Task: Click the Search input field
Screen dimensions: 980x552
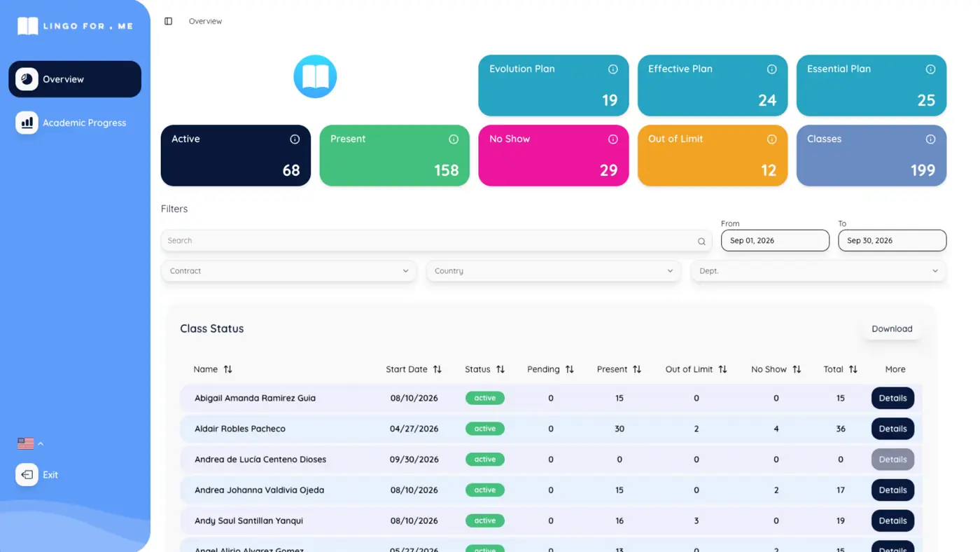Action: pyautogui.click(x=436, y=240)
